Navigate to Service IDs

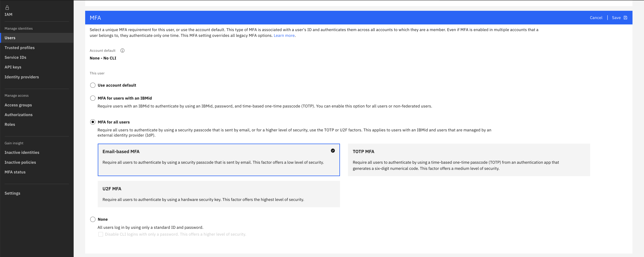click(15, 57)
